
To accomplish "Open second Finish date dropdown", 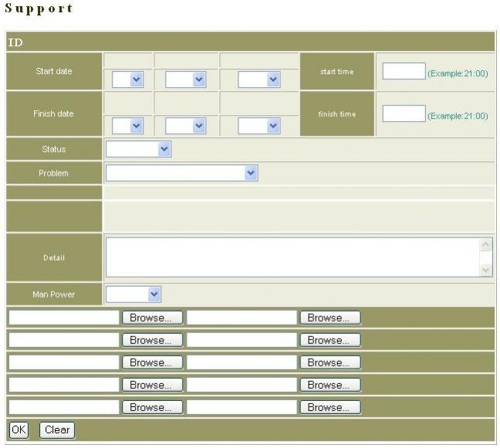I will pyautogui.click(x=186, y=126).
